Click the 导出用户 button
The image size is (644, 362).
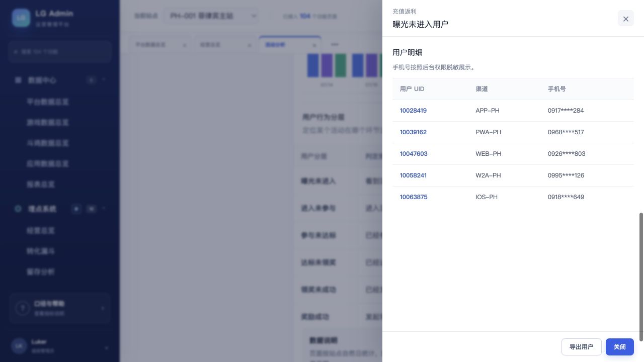click(x=582, y=347)
